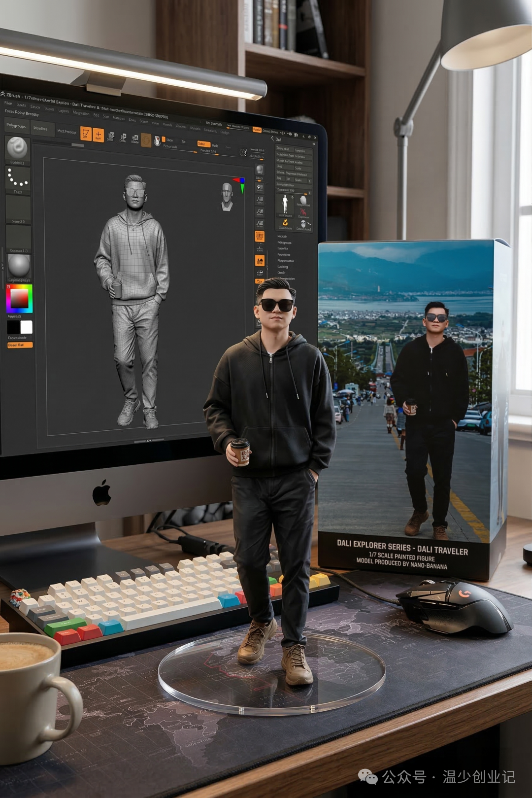Toggle the orange button below polyframe on shelf
The height and width of the screenshot is (798, 532).
(x=260, y=260)
